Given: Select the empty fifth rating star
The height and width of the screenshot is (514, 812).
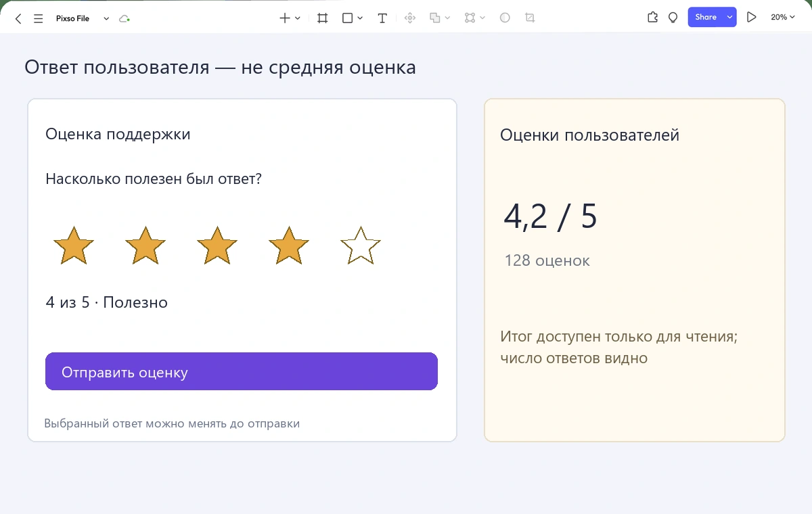Looking at the screenshot, I should point(361,246).
